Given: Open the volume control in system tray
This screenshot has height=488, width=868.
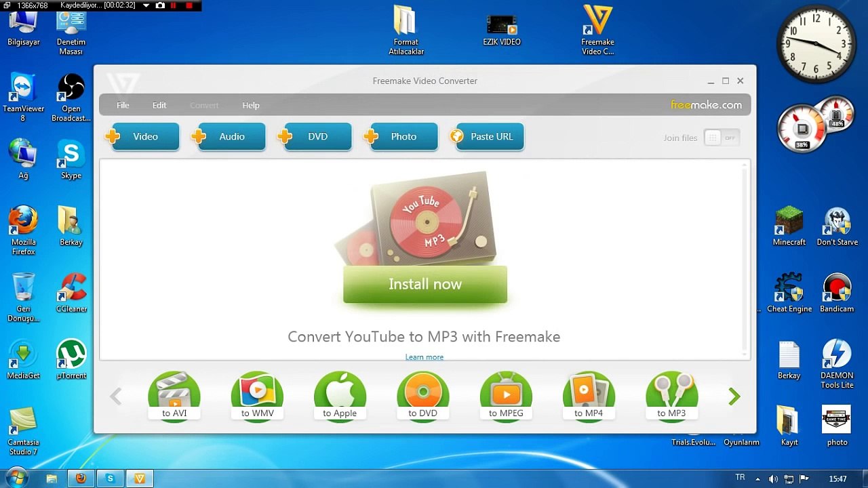Looking at the screenshot, I should coord(773,479).
